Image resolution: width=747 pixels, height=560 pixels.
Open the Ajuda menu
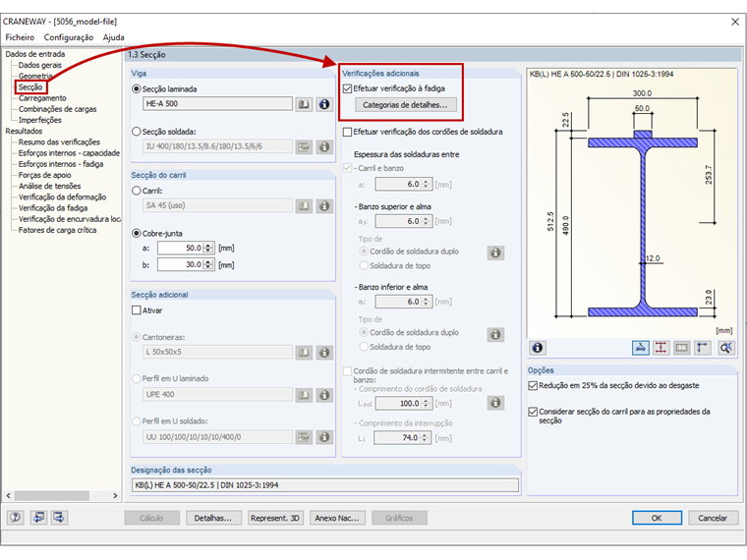pyautogui.click(x=113, y=37)
